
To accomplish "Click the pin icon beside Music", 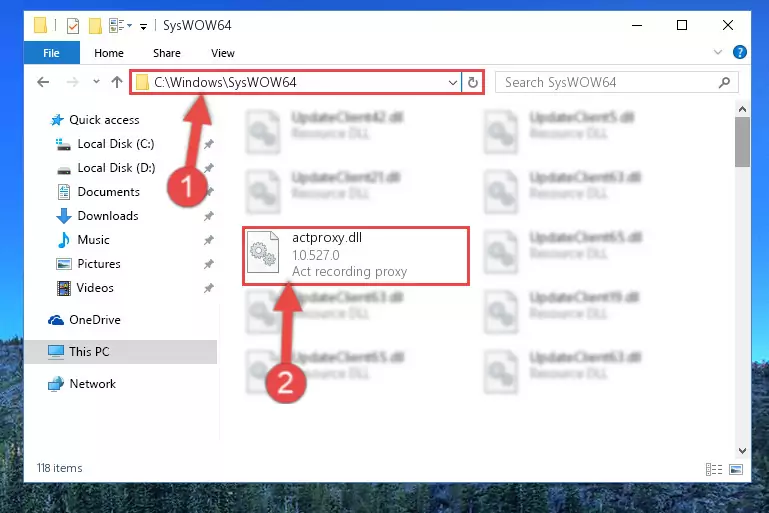I will pyautogui.click(x=209, y=240).
